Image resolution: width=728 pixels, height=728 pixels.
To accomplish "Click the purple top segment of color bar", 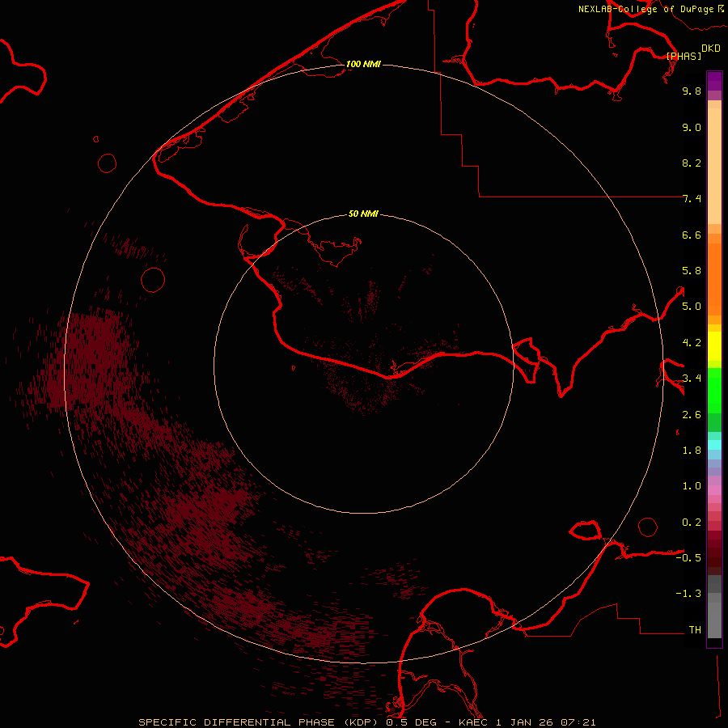I will click(714, 81).
